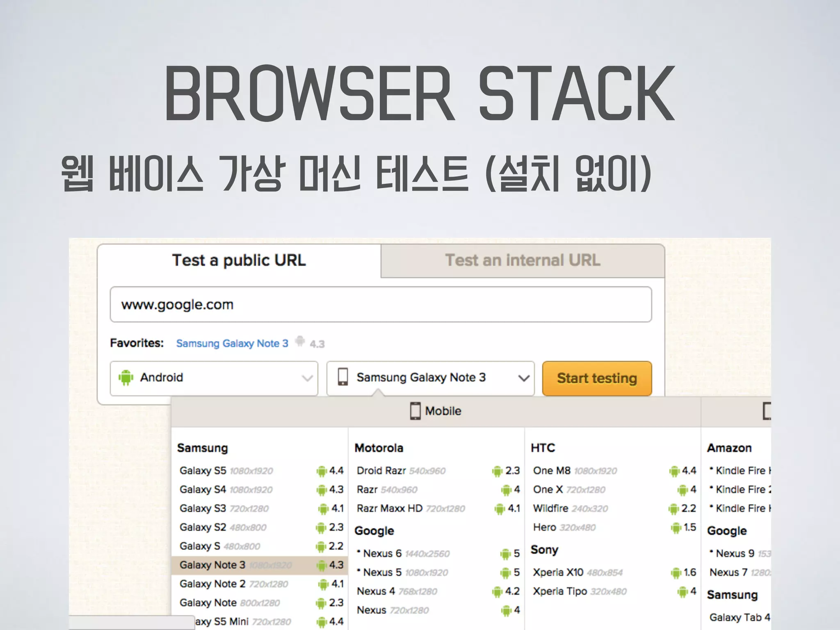Click the Android robot icon in OS dropdown
This screenshot has height=630, width=840.
point(126,377)
